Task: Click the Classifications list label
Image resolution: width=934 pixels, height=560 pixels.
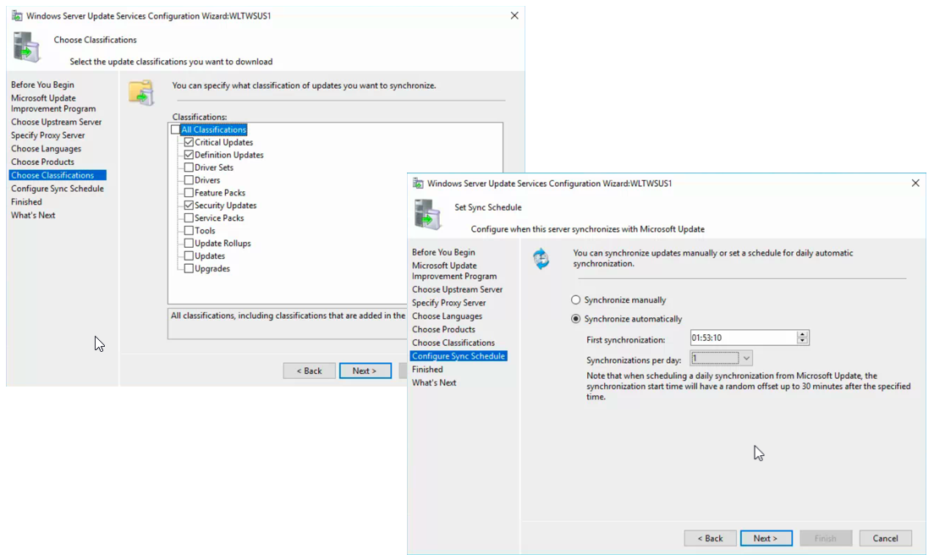Action: [200, 117]
